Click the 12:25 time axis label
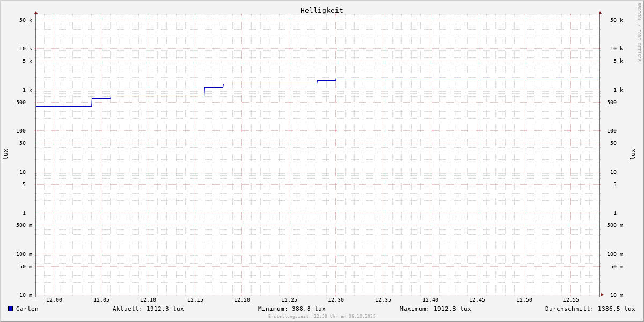 click(289, 300)
